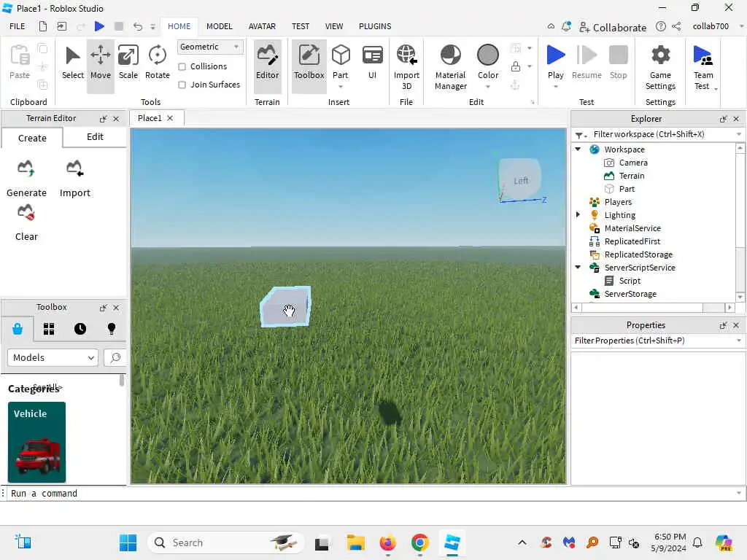Open the Models category dropdown
747x560 pixels.
click(x=53, y=357)
